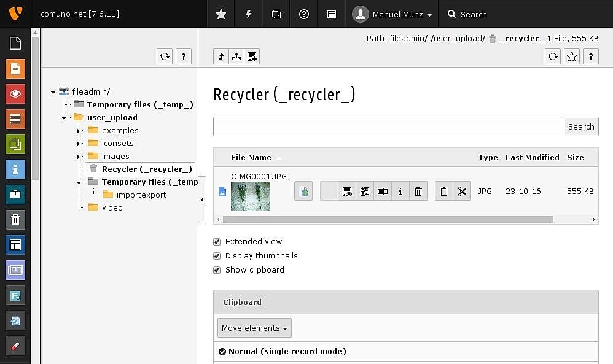Refresh the folder tree panel

coord(165,57)
